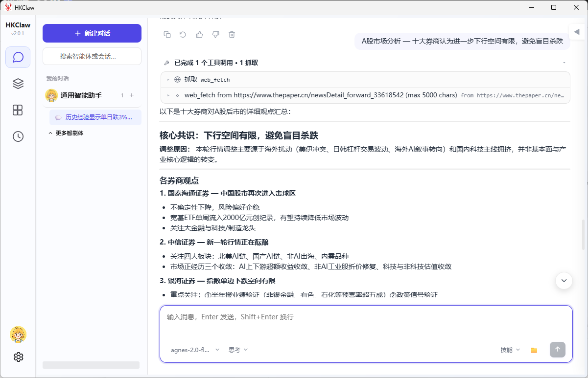Click bullet 不确定性下降，风险偏好企稳
The height and width of the screenshot is (378, 588).
215,207
